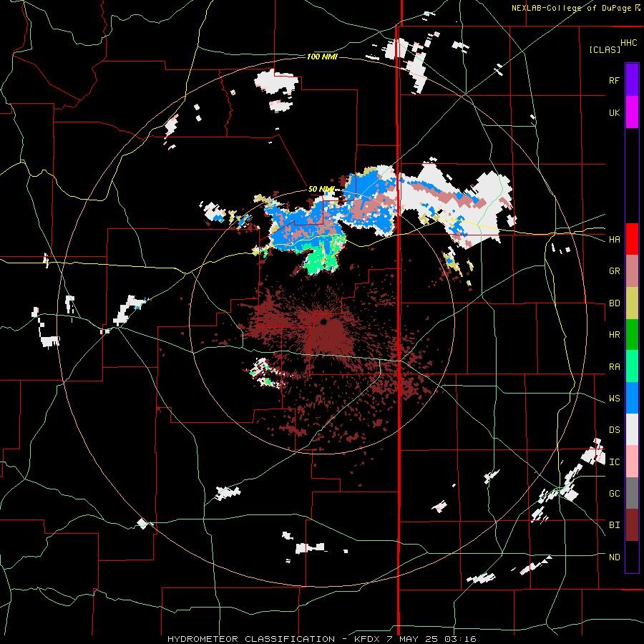Click the GR legend label
This screenshot has height=644, width=644.
tap(614, 271)
